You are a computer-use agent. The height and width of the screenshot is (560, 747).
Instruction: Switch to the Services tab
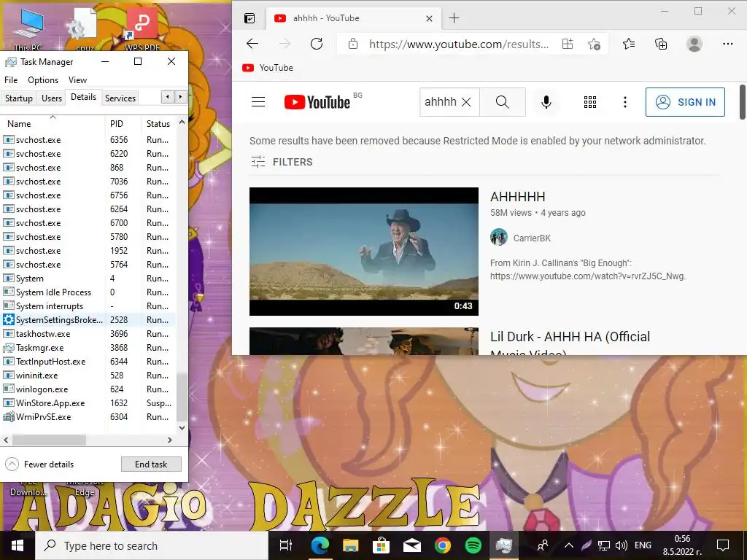pyautogui.click(x=120, y=98)
